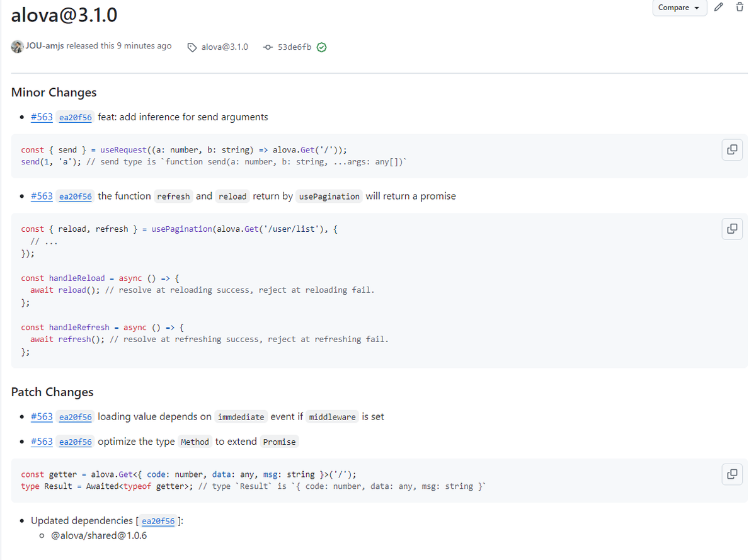Screen dimensions: 756x560
Task: Click the 9 minutes ago timestamp
Action: 144,46
